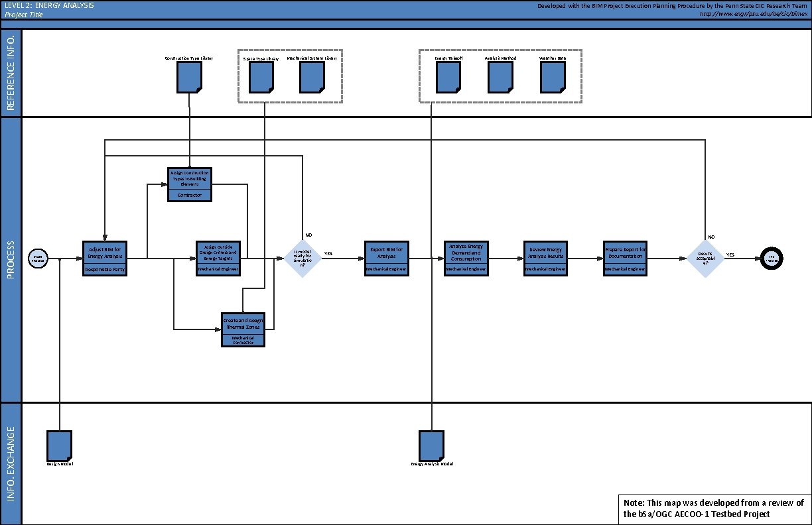
Task: Select the PROCESS lane label
Action: coord(10,259)
